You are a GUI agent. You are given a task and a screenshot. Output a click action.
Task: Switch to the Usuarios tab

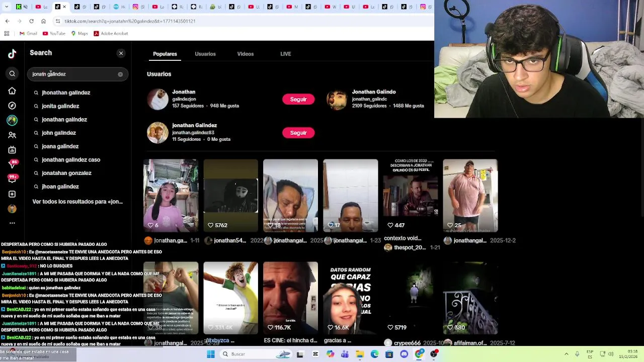point(205,54)
